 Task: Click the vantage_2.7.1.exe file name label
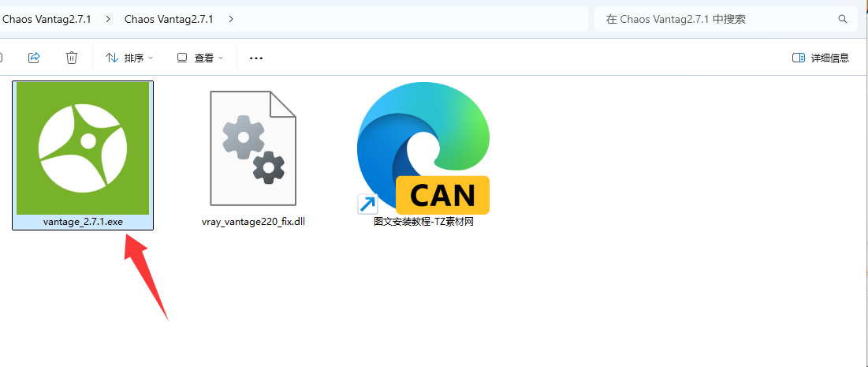pos(83,222)
